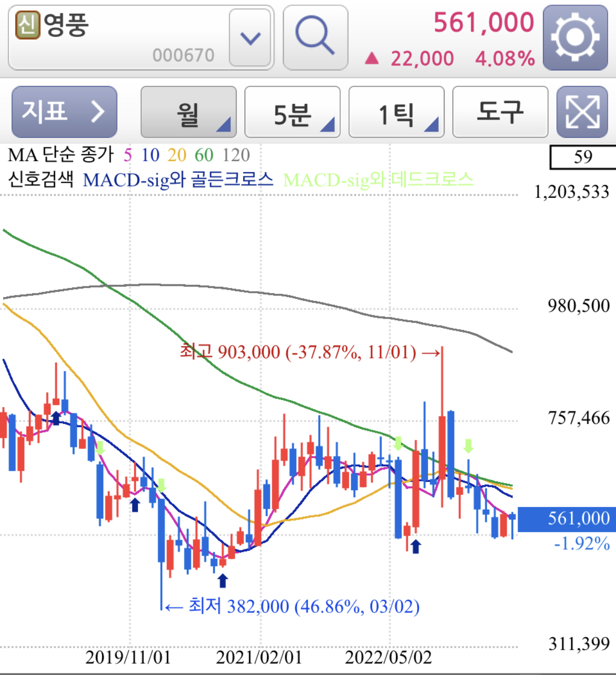The height and width of the screenshot is (675, 616).
Task: Tap the MA 5 legend label
Action: (128, 155)
